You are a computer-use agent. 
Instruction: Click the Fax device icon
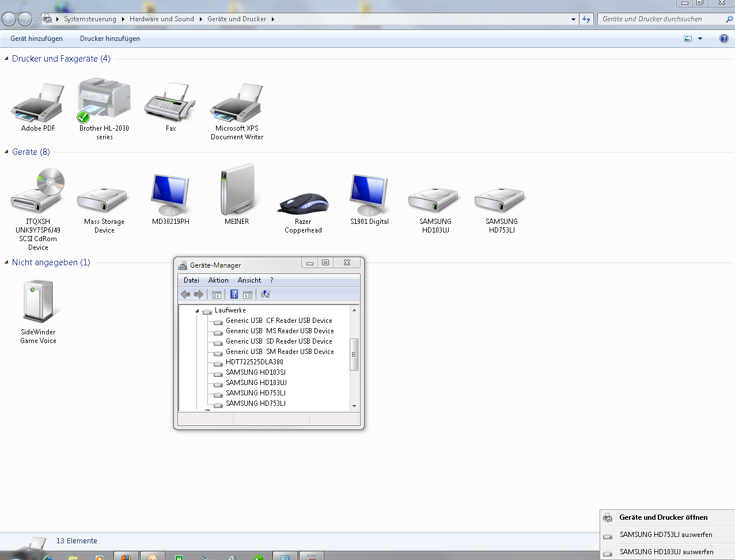171,102
